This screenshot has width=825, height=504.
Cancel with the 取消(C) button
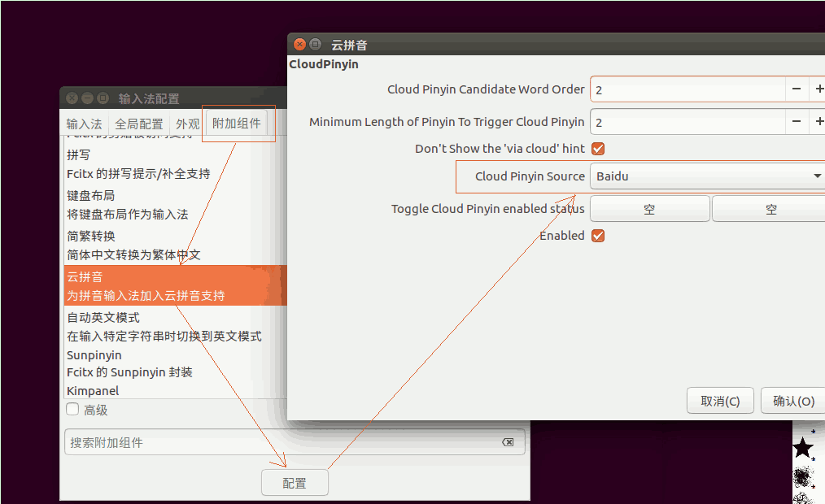pyautogui.click(x=720, y=401)
